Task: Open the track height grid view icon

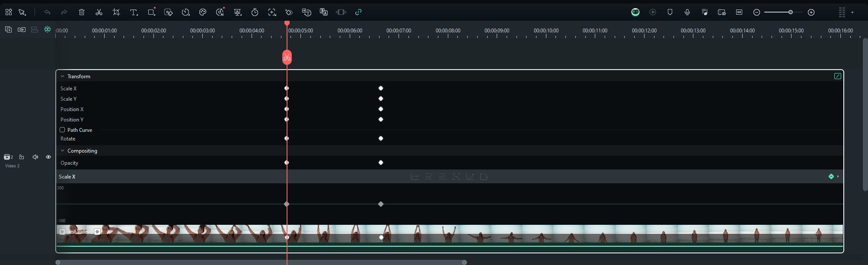Action: (x=842, y=12)
